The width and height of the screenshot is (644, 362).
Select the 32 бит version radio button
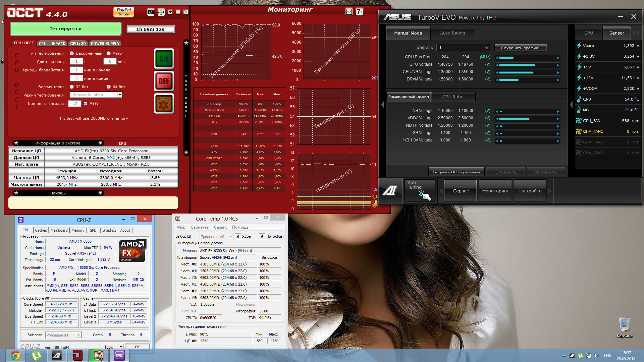click(x=72, y=87)
